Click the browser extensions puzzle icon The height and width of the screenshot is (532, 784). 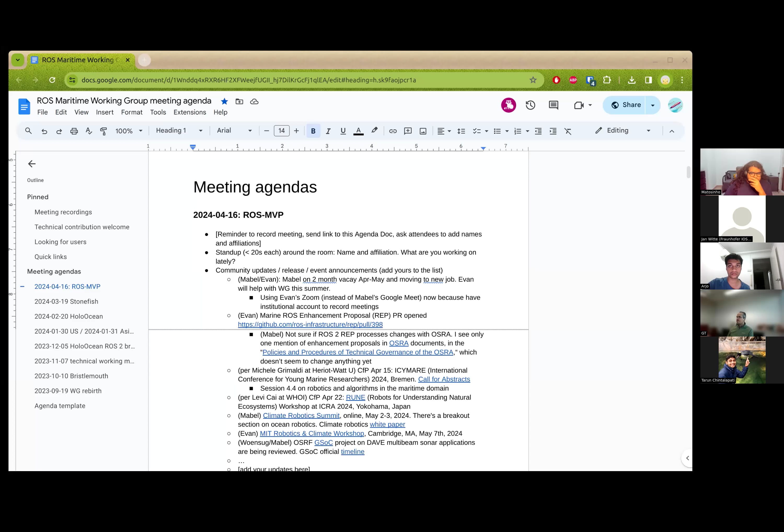(607, 80)
